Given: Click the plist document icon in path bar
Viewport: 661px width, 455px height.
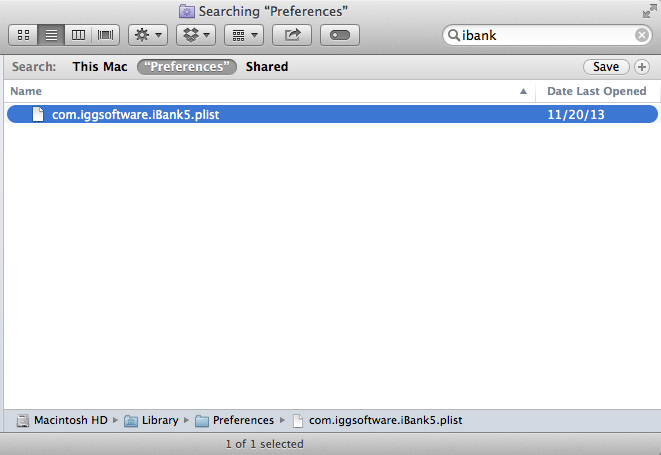Looking at the screenshot, I should click(298, 421).
